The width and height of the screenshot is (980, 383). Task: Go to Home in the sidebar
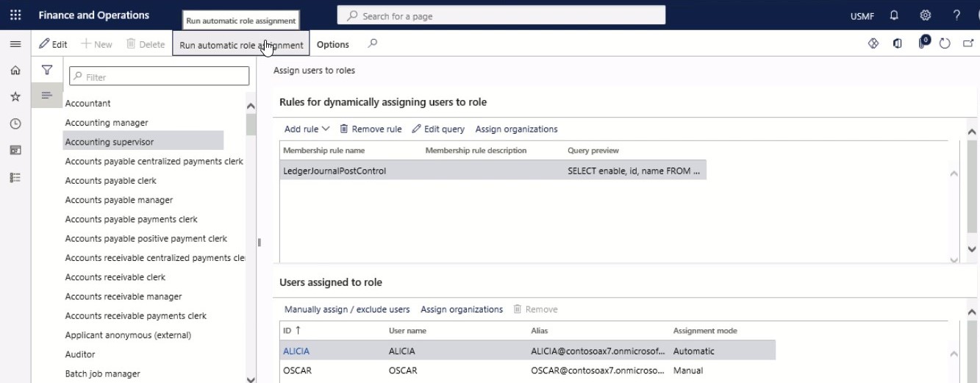15,71
